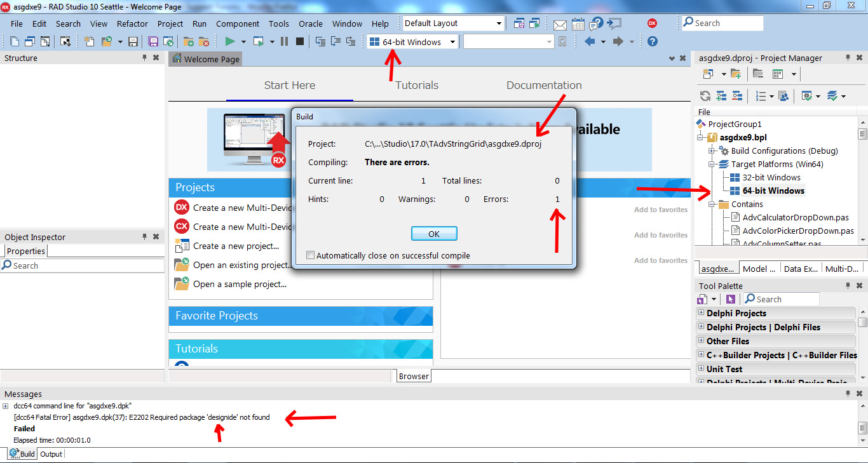868x463 pixels.
Task: Expand the dcc64 command line message
Action: click(x=6, y=406)
